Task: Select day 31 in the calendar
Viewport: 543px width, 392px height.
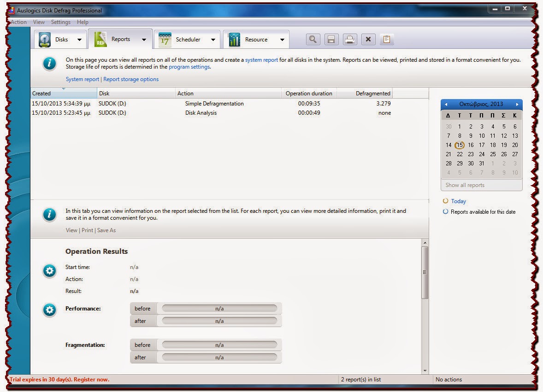Action: coord(482,164)
